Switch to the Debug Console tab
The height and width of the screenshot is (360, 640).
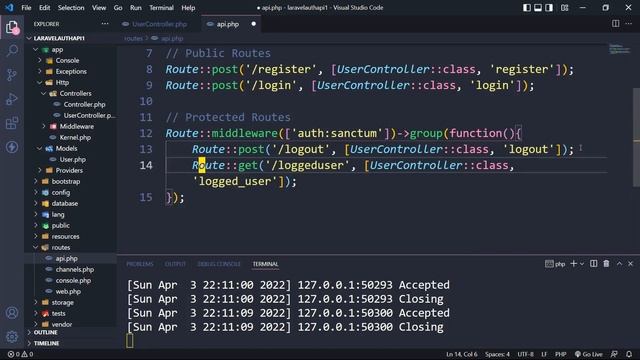(219, 264)
